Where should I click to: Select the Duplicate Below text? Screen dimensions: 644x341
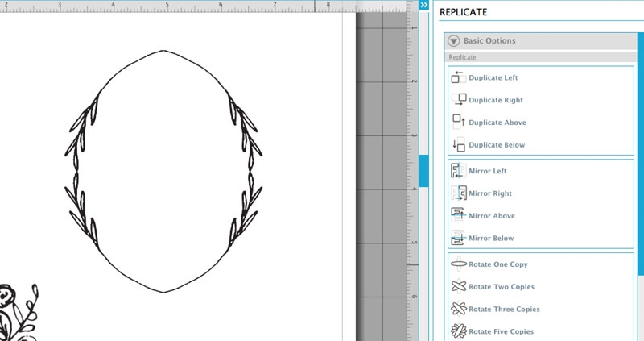pyautogui.click(x=497, y=145)
